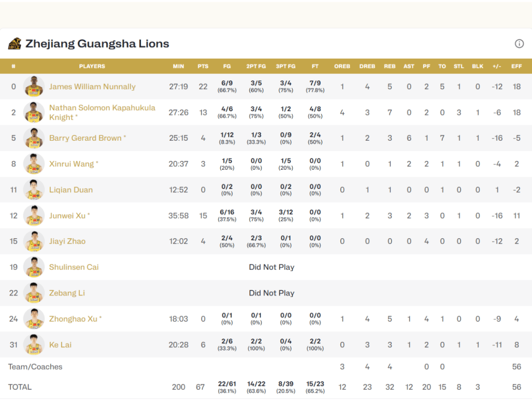532x400 pixels.
Task: Sort by the 3PT FG column
Action: coord(286,66)
